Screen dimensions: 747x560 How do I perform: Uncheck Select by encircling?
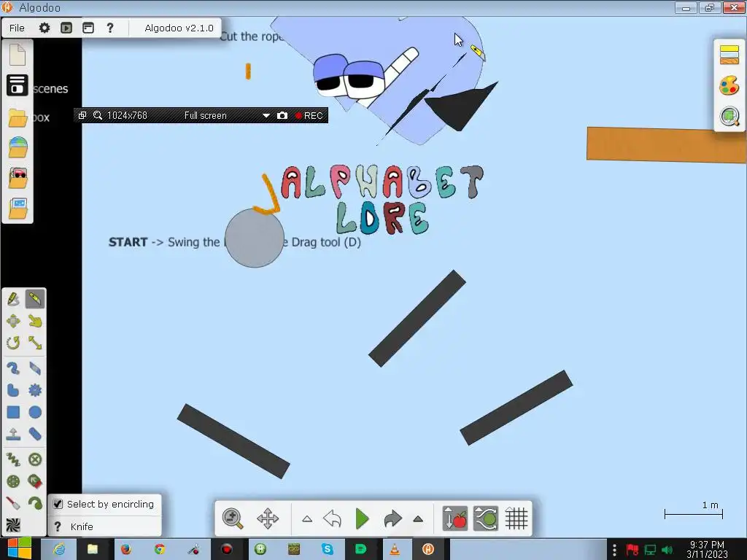point(58,504)
